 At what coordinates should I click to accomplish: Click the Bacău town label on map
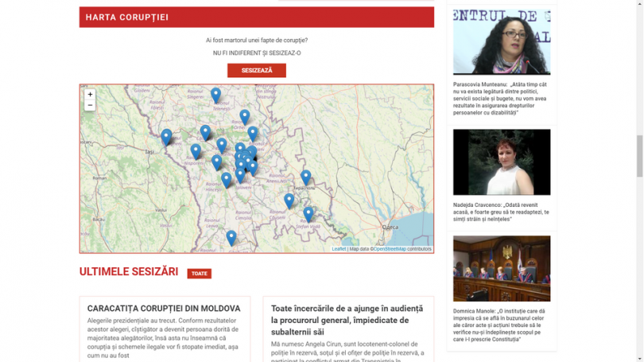click(99, 220)
